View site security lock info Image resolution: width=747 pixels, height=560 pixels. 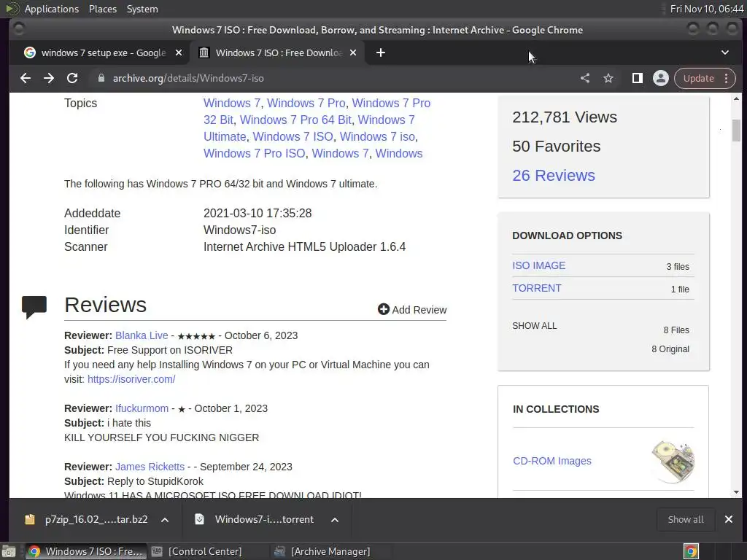pos(101,78)
